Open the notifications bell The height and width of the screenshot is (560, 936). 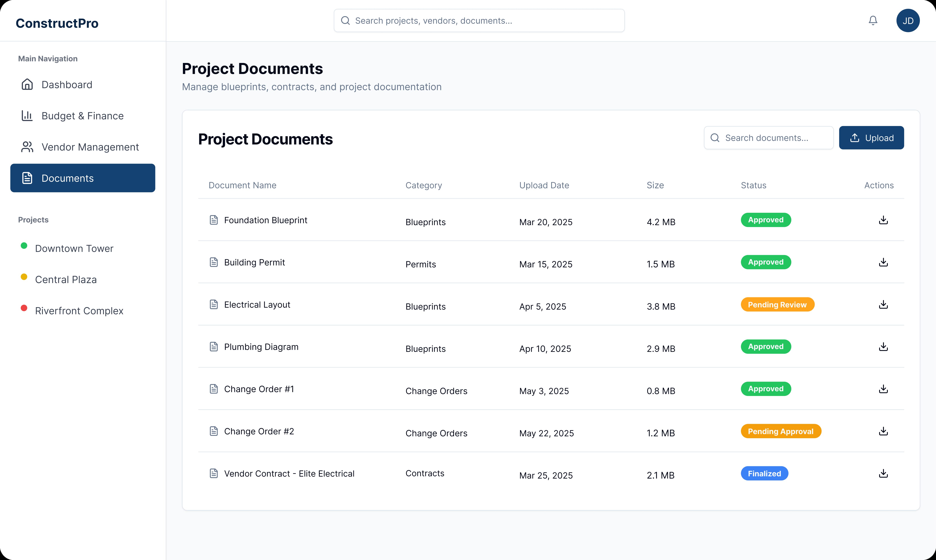pos(873,20)
